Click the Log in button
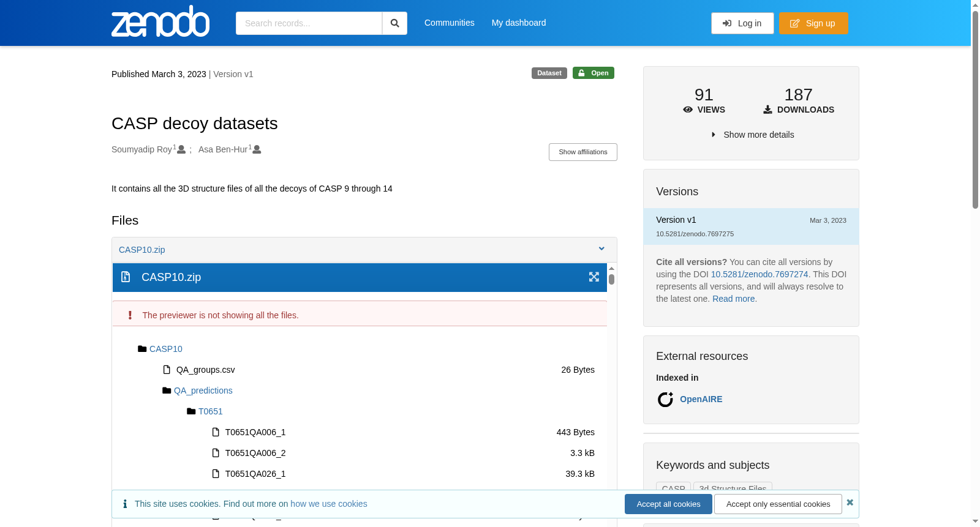 pyautogui.click(x=742, y=23)
